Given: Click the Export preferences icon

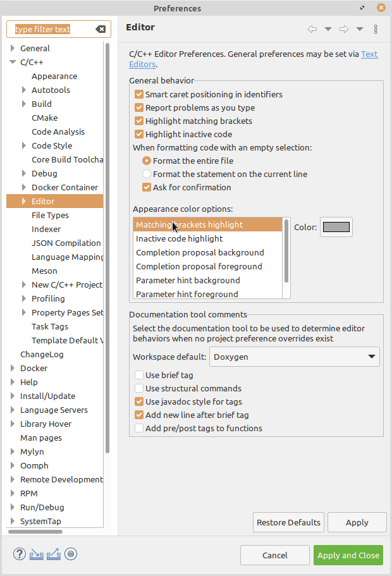Looking at the screenshot, I should tap(54, 555).
